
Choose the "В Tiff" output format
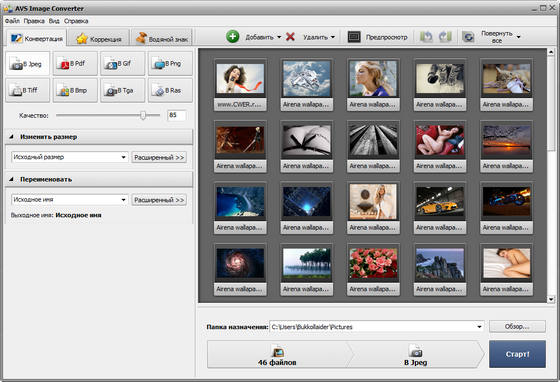point(28,90)
